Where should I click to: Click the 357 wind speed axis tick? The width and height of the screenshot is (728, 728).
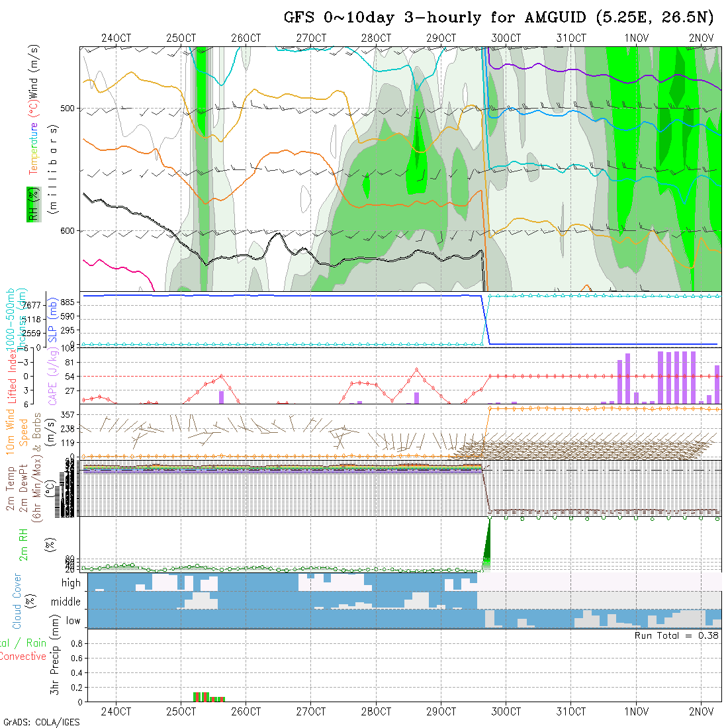pos(71,414)
